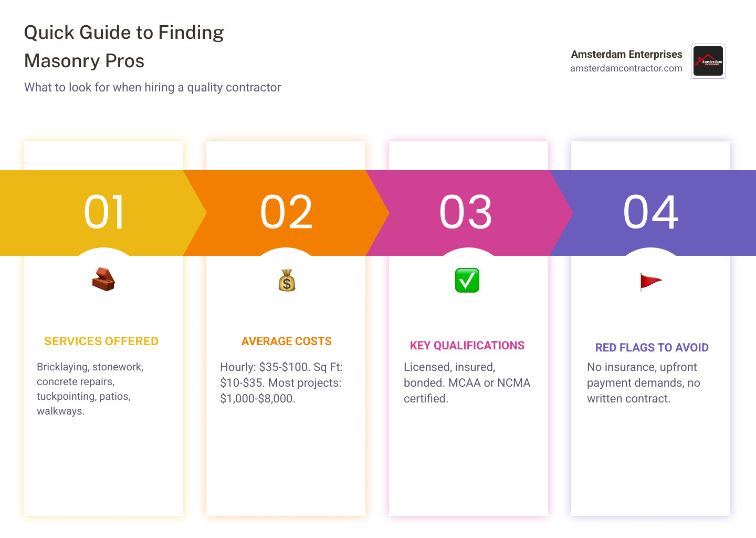
Task: Click the Amsterdam Enterprises logo
Action: coord(708,61)
